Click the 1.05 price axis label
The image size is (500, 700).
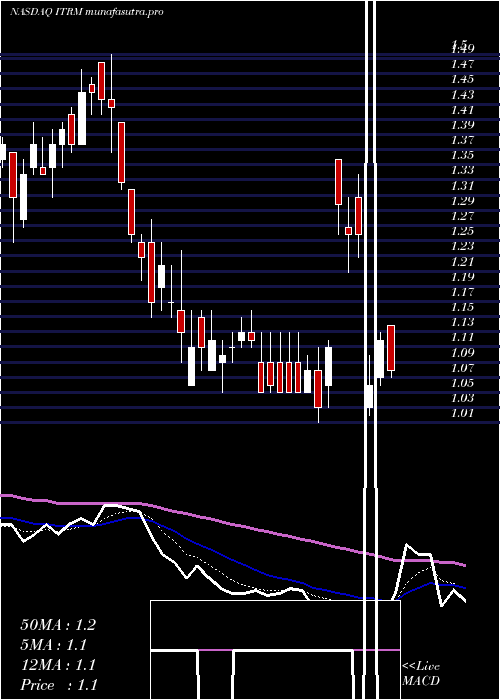click(x=462, y=383)
